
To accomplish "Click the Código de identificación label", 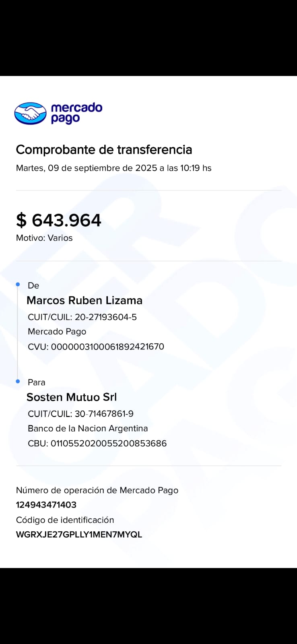I will [x=65, y=520].
